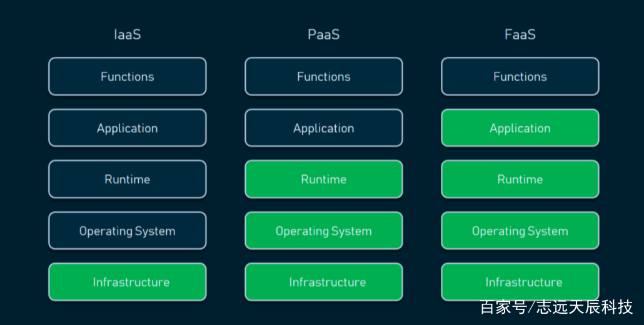
Task: Select the Application box under PaaS
Action: pyautogui.click(x=324, y=128)
